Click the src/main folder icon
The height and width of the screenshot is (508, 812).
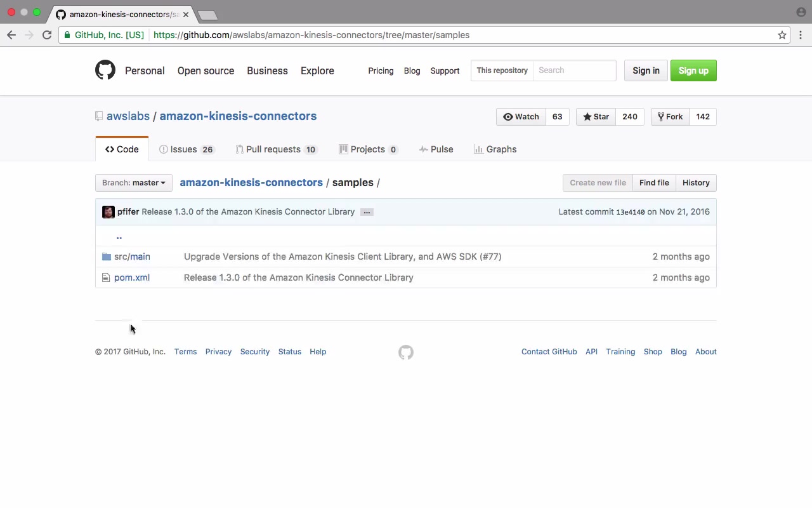(x=107, y=257)
